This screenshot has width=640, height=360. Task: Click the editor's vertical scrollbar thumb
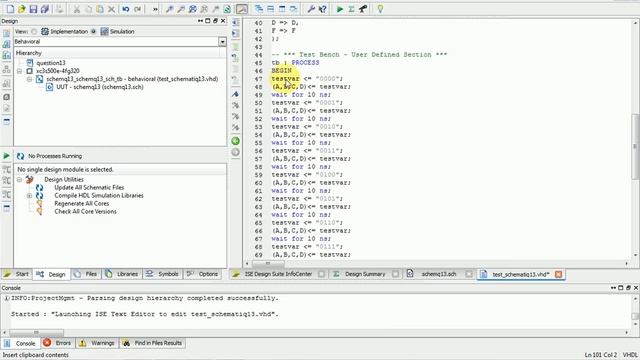point(636,146)
